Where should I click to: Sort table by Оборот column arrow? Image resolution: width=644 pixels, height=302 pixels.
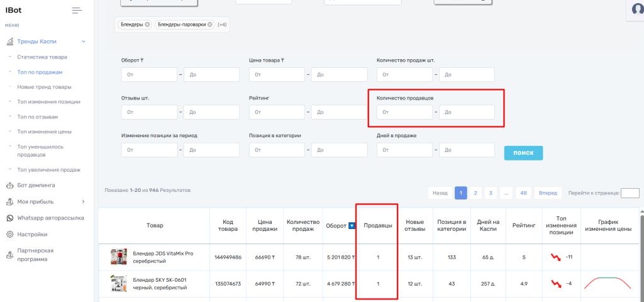pyautogui.click(x=343, y=226)
